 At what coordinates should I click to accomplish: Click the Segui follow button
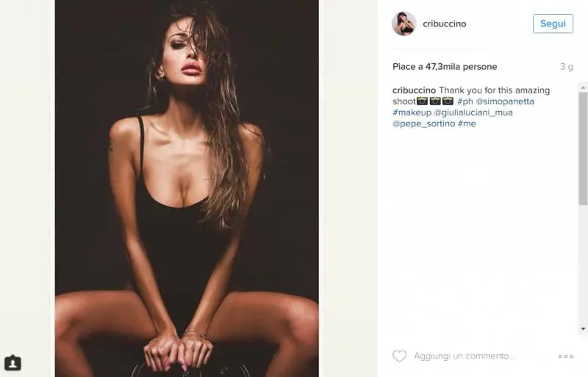click(553, 24)
